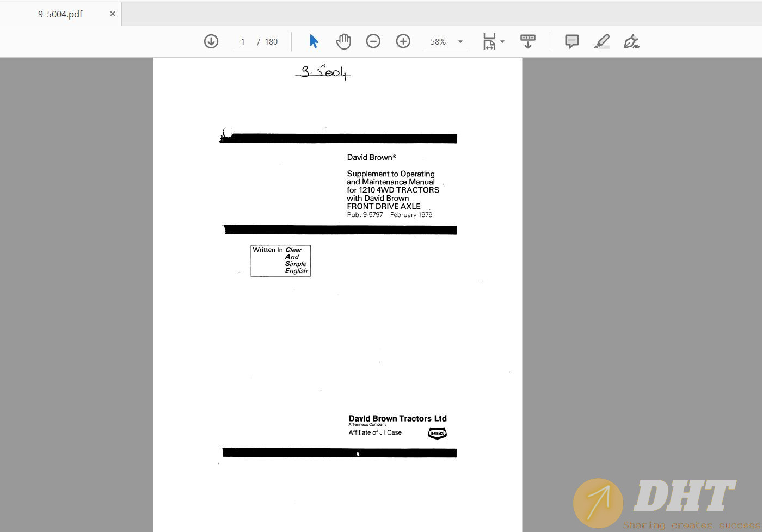The height and width of the screenshot is (532, 762).
Task: Click the 'Pub. 9-5797' publication number
Action: (x=365, y=215)
